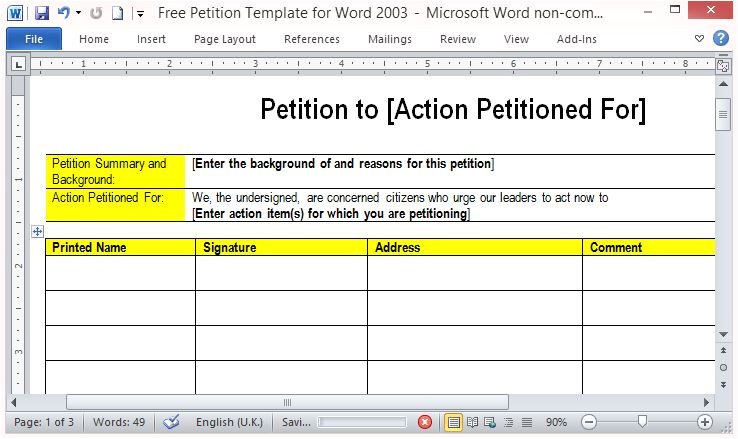Image resolution: width=738 pixels, height=439 pixels.
Task: Open Customize Quick Access Toolbar dropdown
Action: click(140, 14)
